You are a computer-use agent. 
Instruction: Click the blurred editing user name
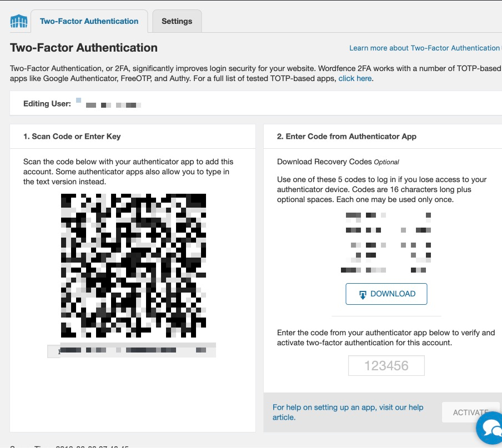click(x=114, y=104)
